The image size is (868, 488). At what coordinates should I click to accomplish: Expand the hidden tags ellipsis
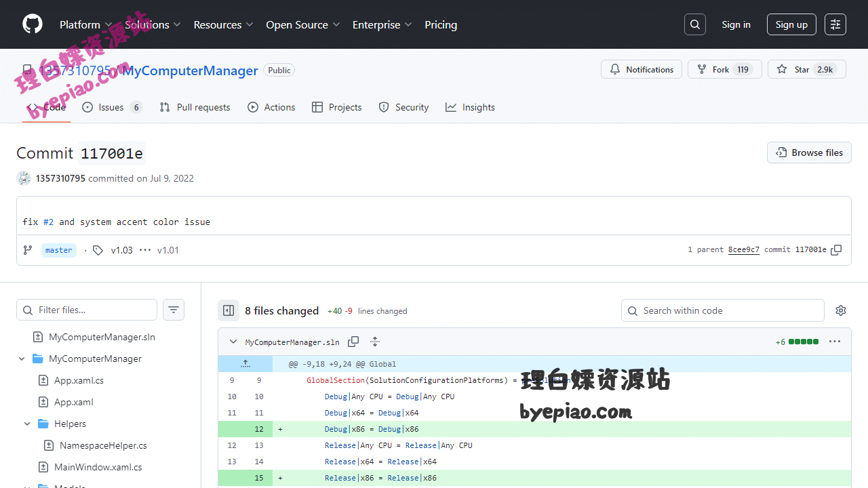(145, 250)
